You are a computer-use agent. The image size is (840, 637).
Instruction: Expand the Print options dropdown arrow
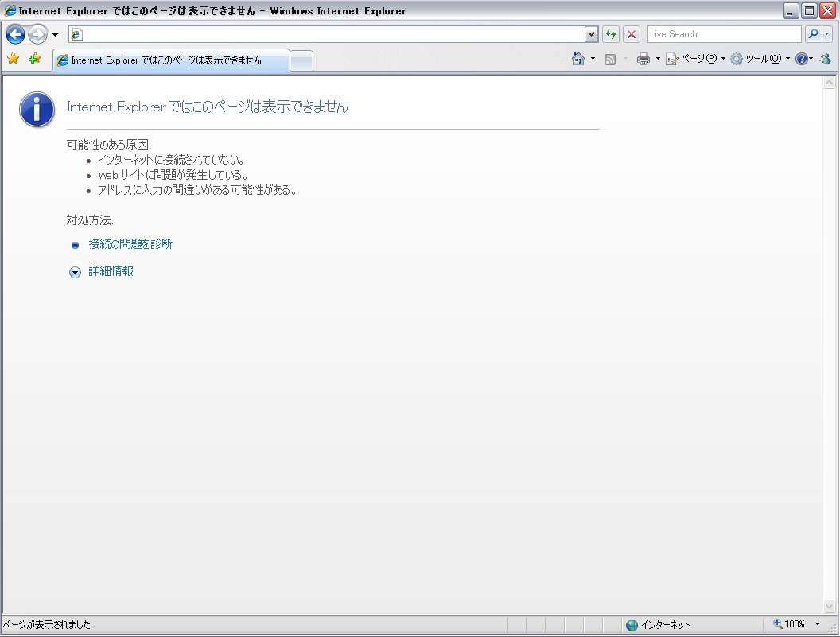point(658,59)
